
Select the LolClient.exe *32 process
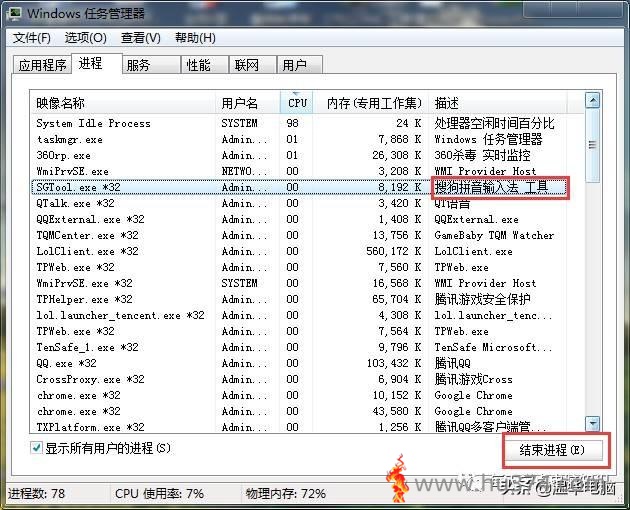pyautogui.click(x=299, y=251)
